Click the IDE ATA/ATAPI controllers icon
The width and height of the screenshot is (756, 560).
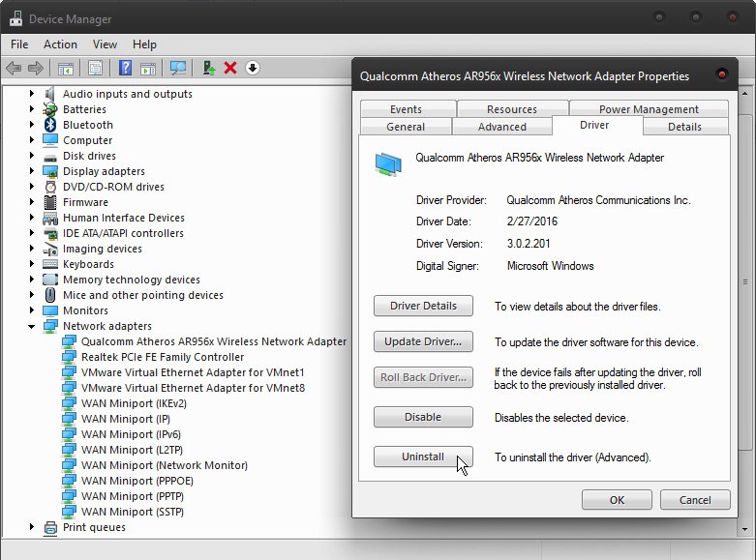[50, 234]
